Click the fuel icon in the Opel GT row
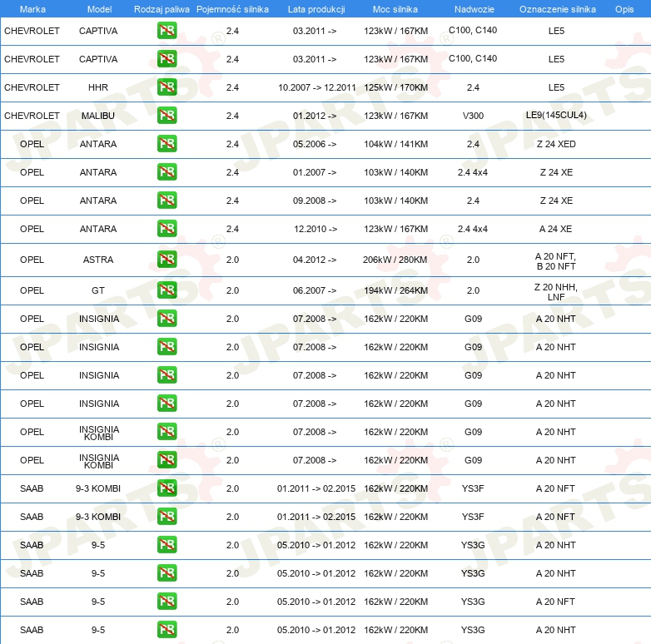Image resolution: width=651 pixels, height=644 pixels. click(166, 290)
